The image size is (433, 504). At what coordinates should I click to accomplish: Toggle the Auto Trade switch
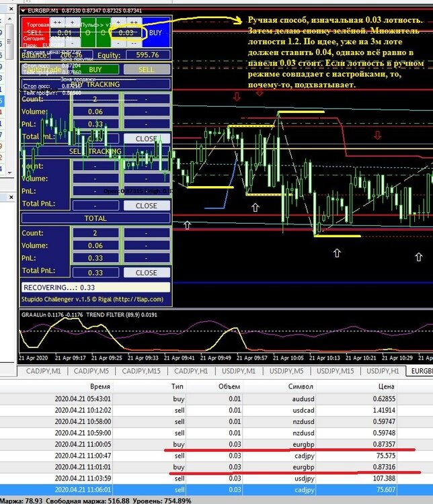pyautogui.click(x=44, y=69)
